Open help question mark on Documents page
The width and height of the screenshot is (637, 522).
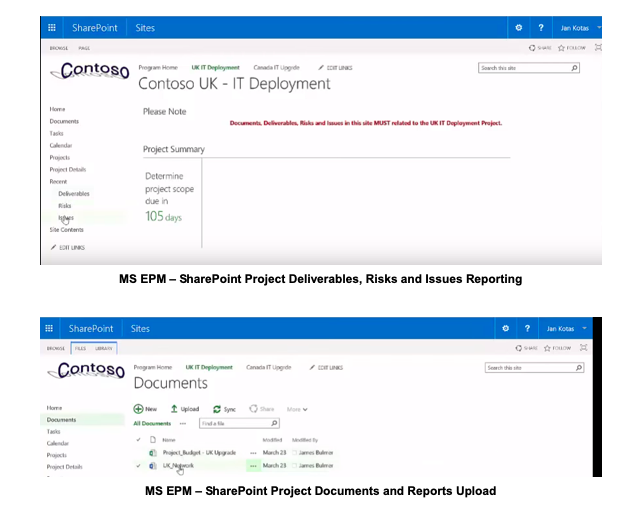coord(527,328)
